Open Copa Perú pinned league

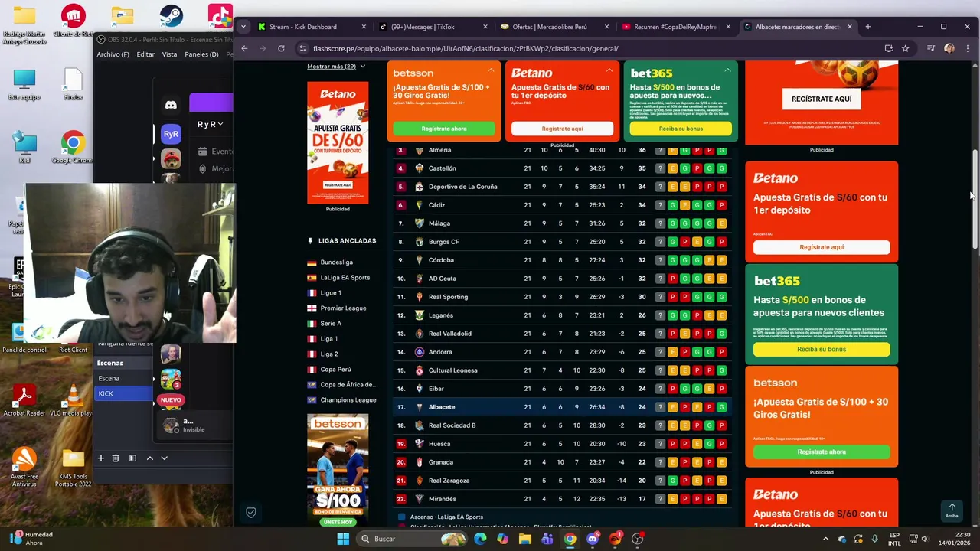(x=335, y=370)
